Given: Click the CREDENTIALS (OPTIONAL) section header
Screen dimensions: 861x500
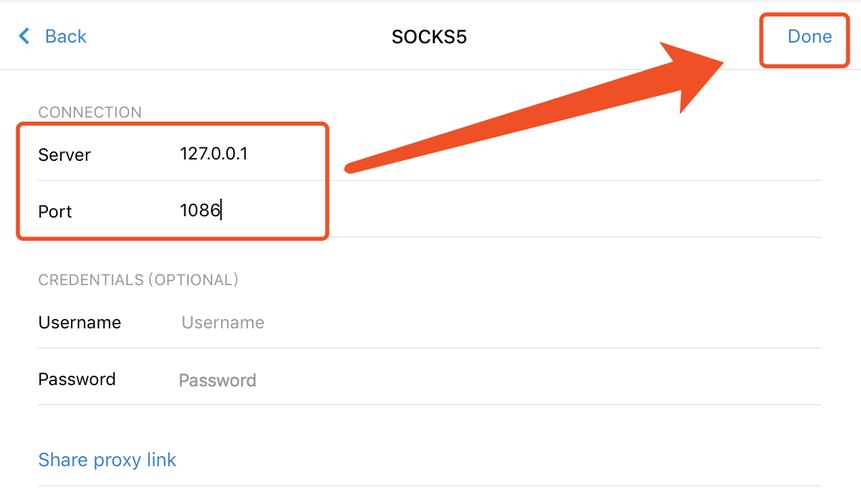Looking at the screenshot, I should pos(138,280).
